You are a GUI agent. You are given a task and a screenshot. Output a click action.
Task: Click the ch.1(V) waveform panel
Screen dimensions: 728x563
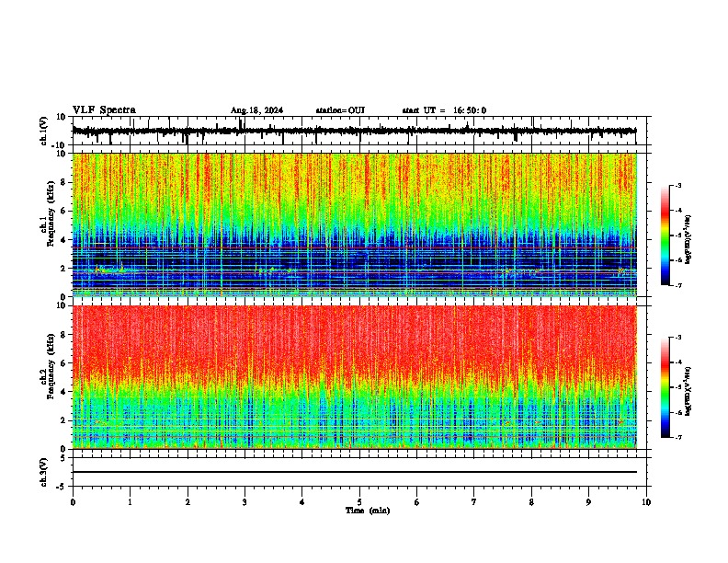coord(361,131)
